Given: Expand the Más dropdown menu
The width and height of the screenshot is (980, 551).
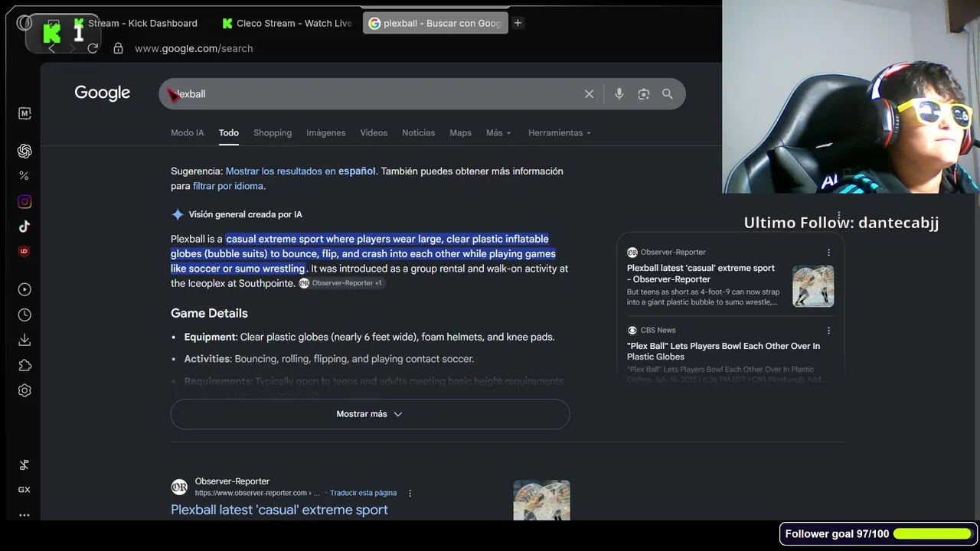Looking at the screenshot, I should tap(498, 133).
